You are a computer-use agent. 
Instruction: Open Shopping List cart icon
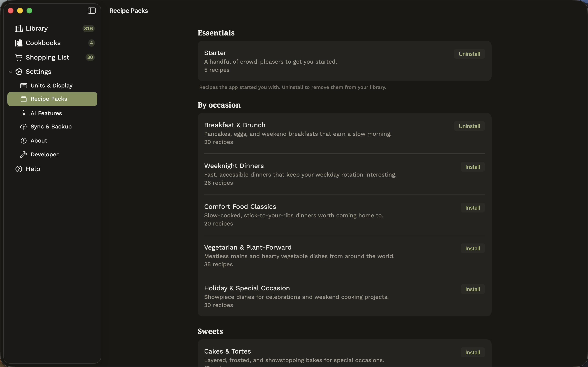point(19,57)
